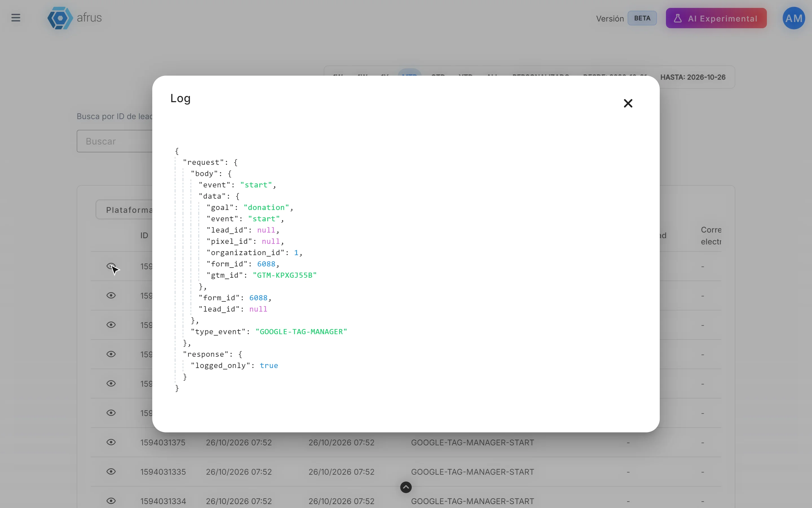This screenshot has height=508, width=812.
Task: View log for row 1594031335
Action: pos(111,472)
